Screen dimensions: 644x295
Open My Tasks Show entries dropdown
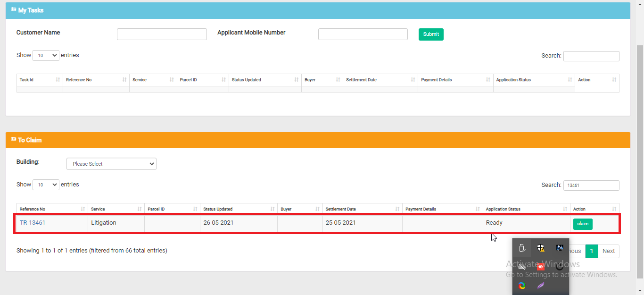tap(46, 55)
